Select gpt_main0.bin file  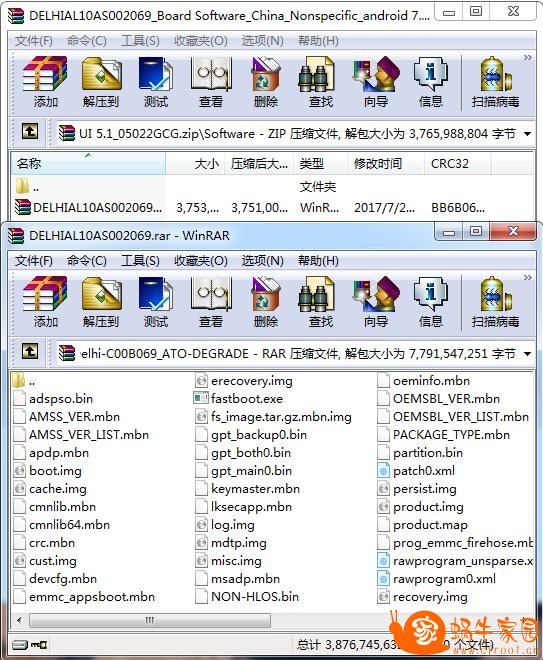(244, 471)
